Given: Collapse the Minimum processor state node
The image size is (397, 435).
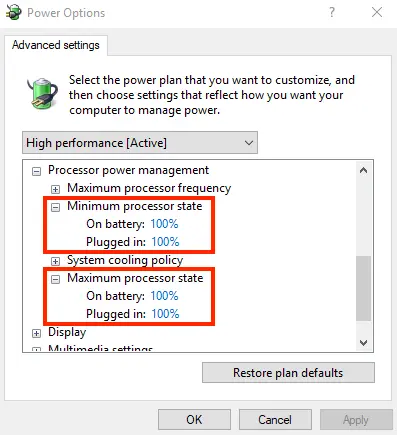Looking at the screenshot, I should pyautogui.click(x=55, y=207).
